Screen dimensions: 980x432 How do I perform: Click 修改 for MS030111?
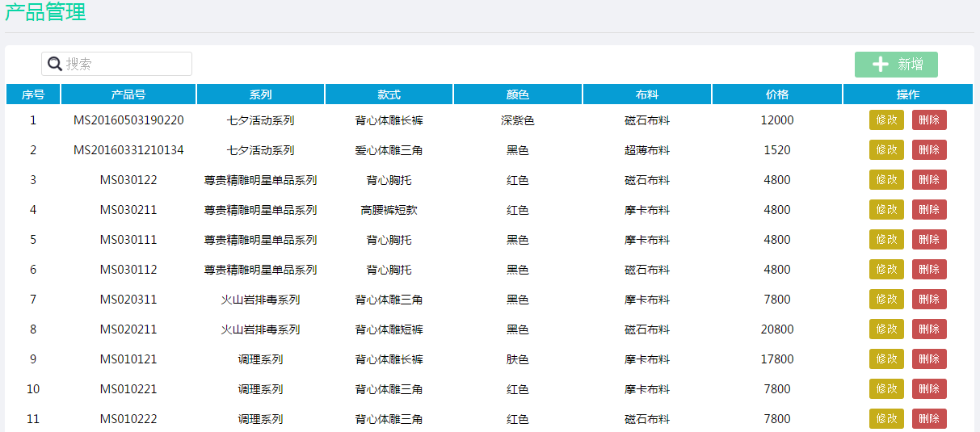pos(886,240)
